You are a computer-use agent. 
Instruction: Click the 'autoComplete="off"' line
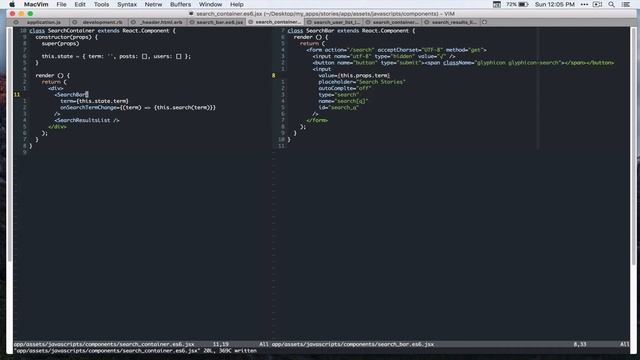click(x=344, y=88)
